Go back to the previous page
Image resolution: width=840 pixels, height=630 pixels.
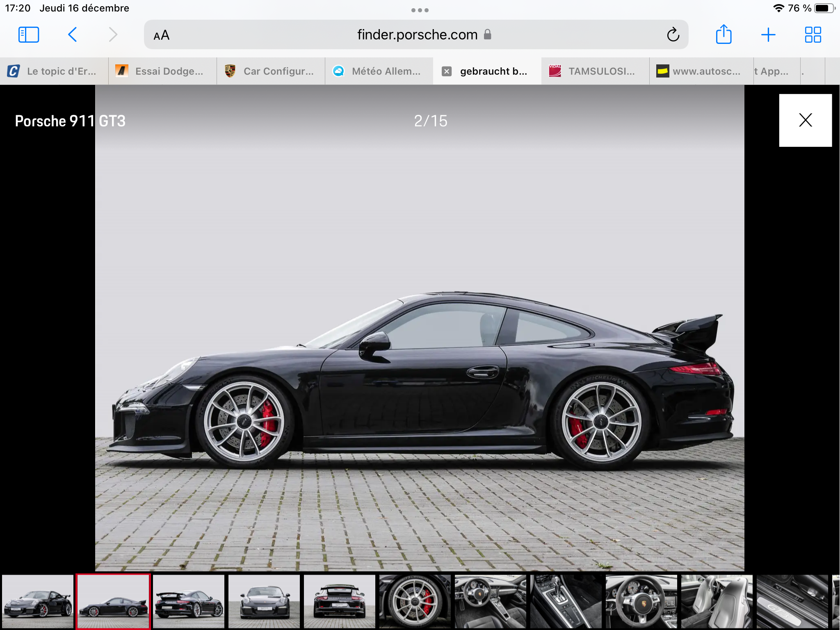[73, 35]
